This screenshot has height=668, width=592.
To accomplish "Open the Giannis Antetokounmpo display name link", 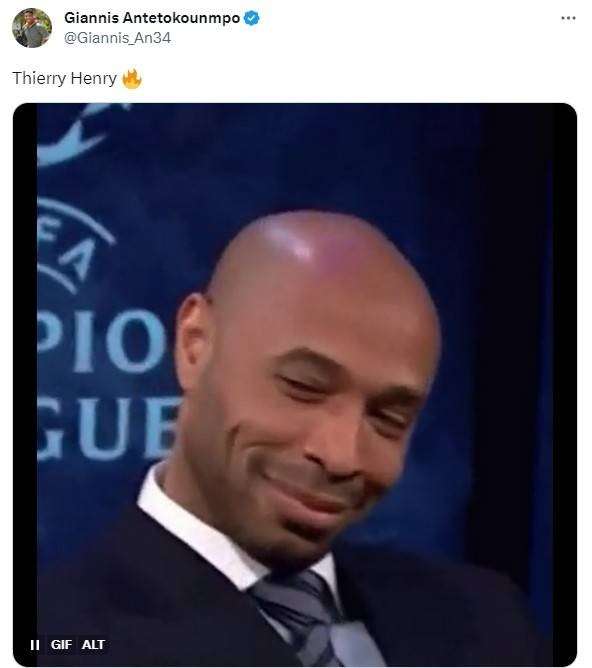I will click(152, 18).
